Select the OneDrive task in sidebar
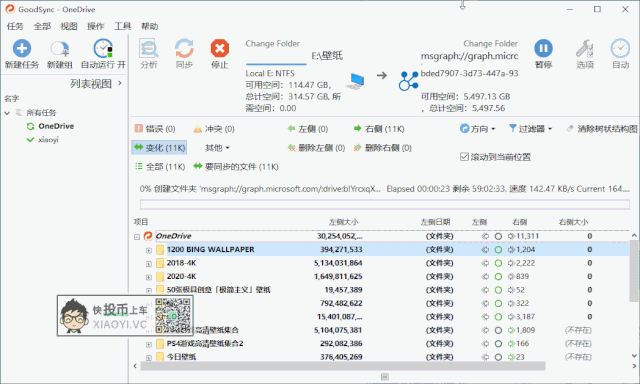 tap(56, 127)
